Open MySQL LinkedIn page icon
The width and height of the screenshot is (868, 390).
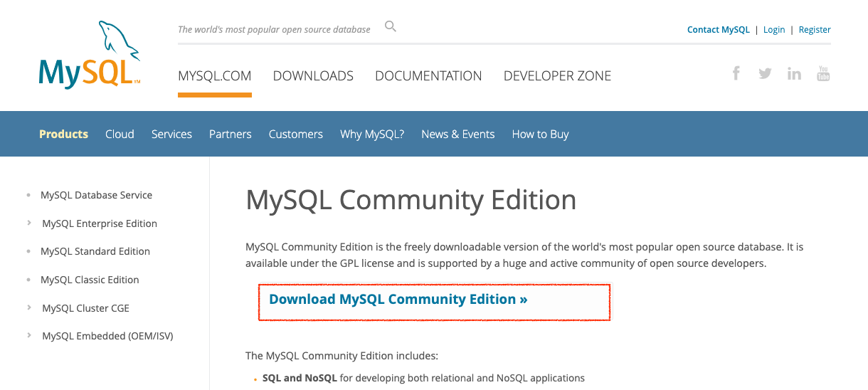click(794, 73)
